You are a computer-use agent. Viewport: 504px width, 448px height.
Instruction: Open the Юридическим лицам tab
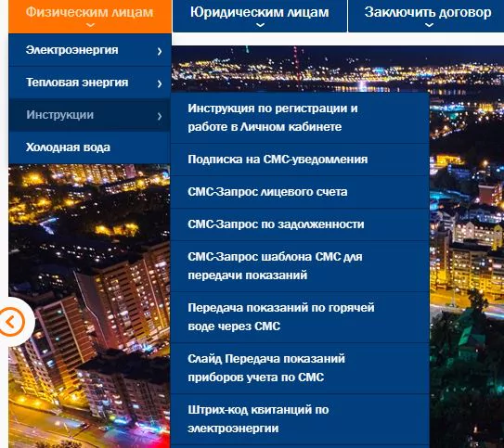(260, 16)
